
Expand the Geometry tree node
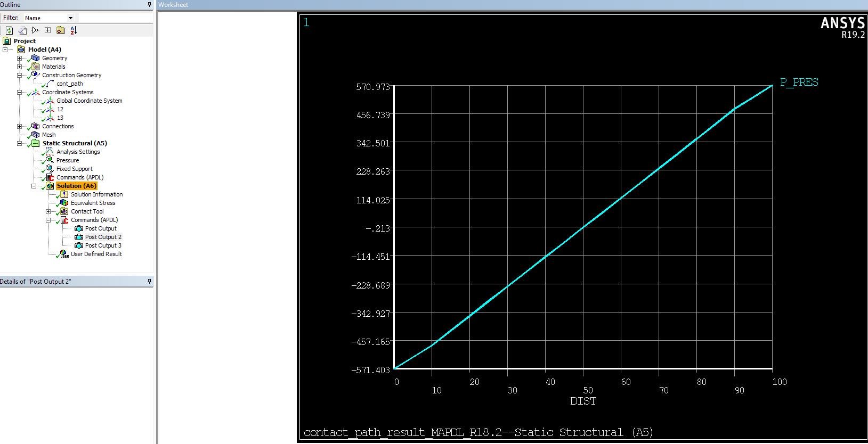pos(19,58)
